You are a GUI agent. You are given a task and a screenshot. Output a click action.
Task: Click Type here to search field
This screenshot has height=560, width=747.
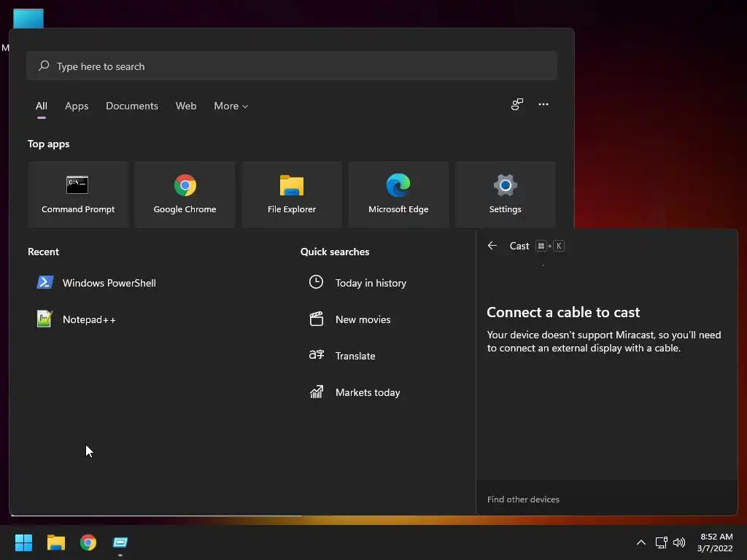point(292,66)
